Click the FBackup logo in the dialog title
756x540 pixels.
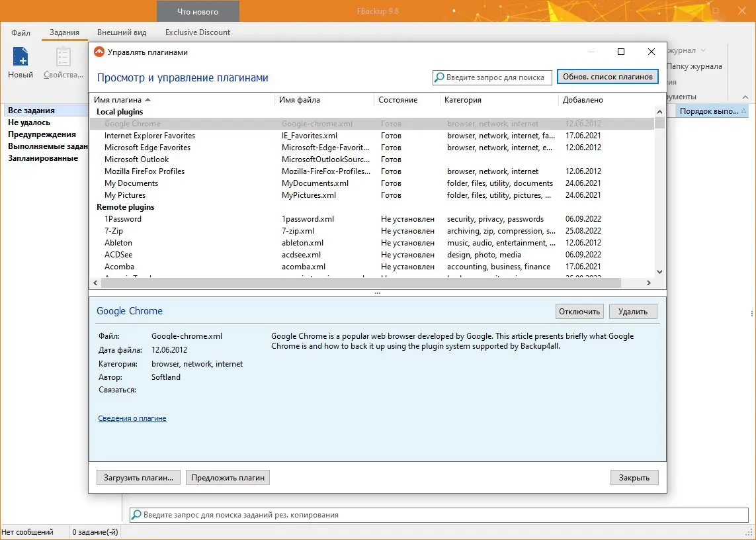pyautogui.click(x=99, y=52)
